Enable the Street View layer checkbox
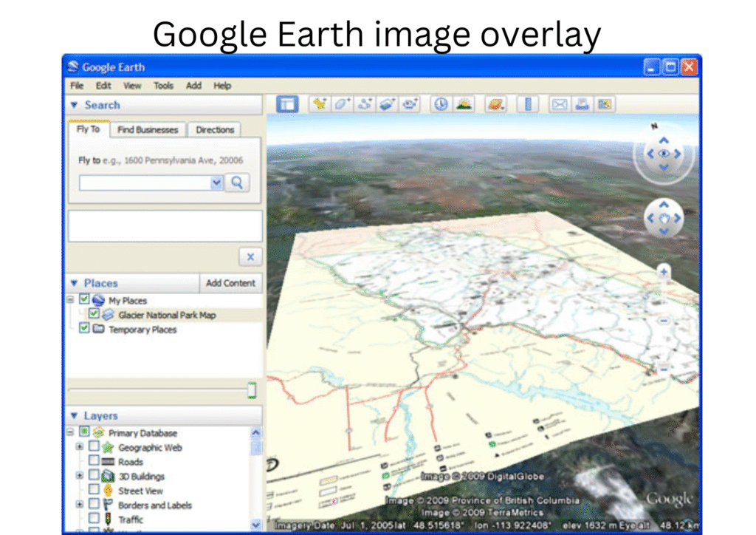The image size is (756, 535). point(94,491)
